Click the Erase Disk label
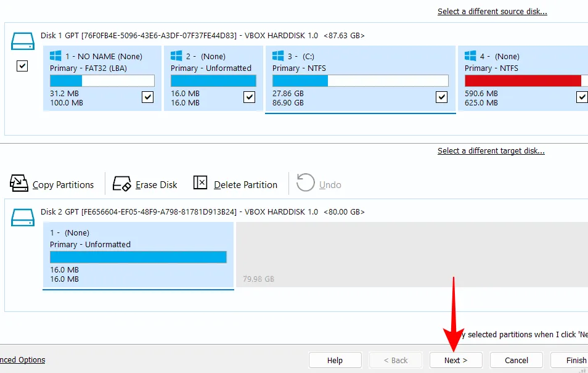This screenshot has height=373, width=588. pyautogui.click(x=157, y=185)
